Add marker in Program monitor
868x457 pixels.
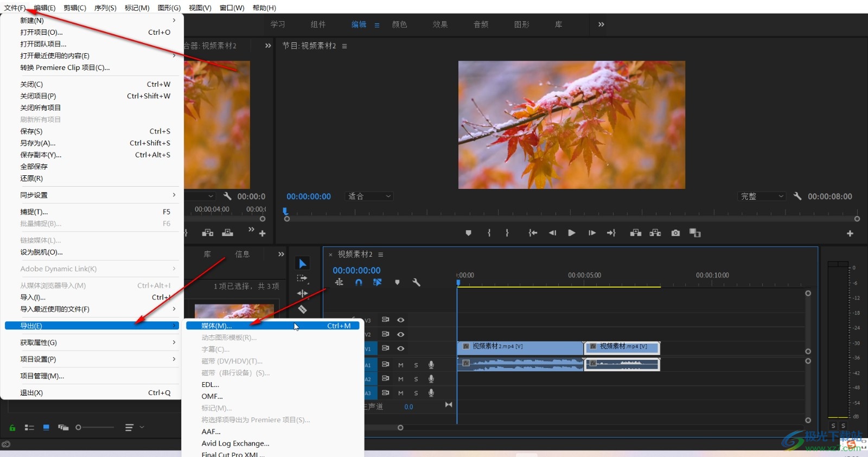pyautogui.click(x=469, y=233)
